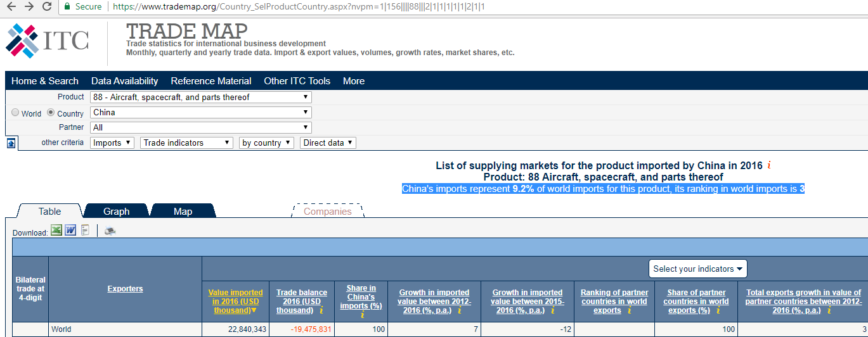Screen dimensions: 868x337
Task: Download table as text file
Action: (x=85, y=231)
